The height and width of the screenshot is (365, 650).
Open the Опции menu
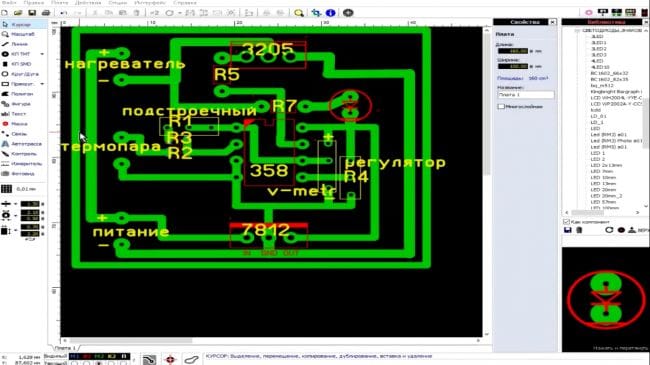pos(118,2)
